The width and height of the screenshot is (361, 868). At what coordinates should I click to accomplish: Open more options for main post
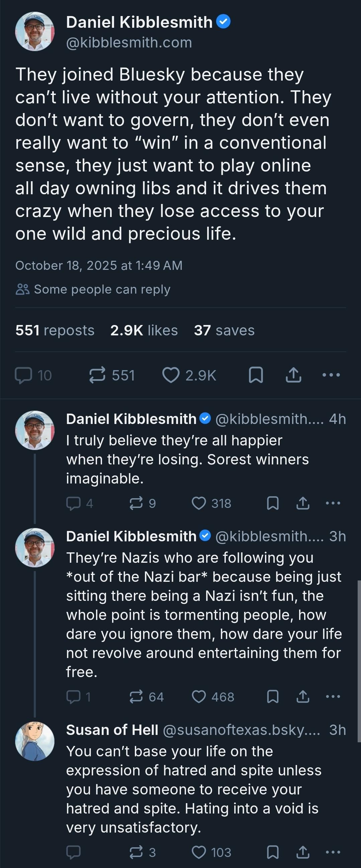[331, 375]
